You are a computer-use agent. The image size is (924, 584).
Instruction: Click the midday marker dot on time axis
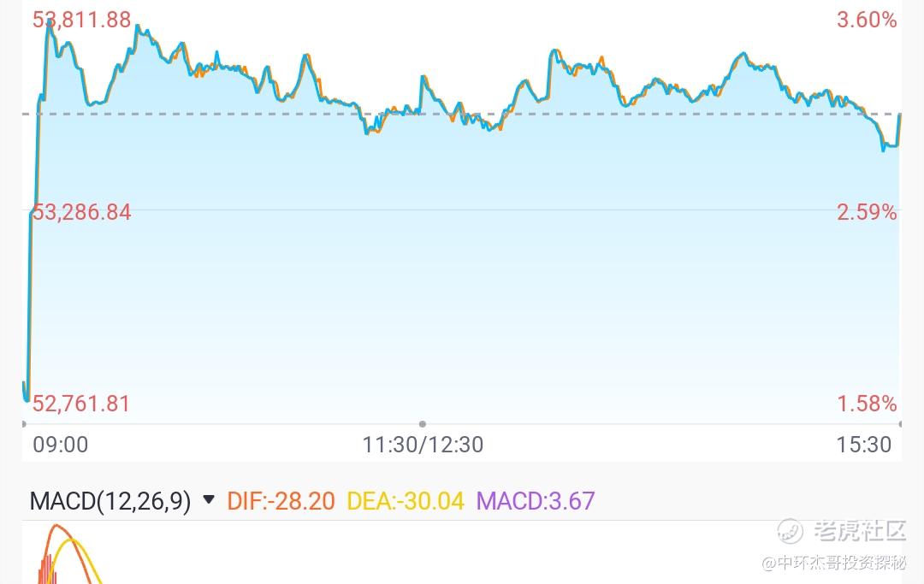[x=423, y=424]
